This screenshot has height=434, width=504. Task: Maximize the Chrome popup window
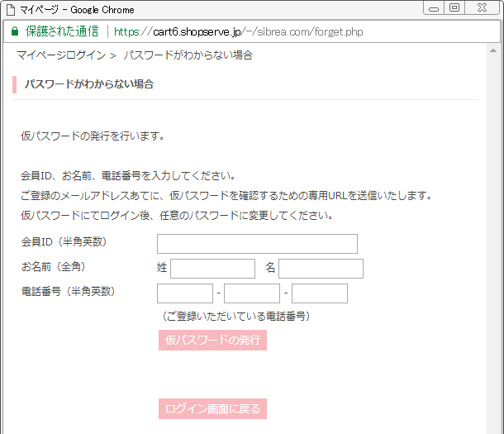pyautogui.click(x=454, y=8)
